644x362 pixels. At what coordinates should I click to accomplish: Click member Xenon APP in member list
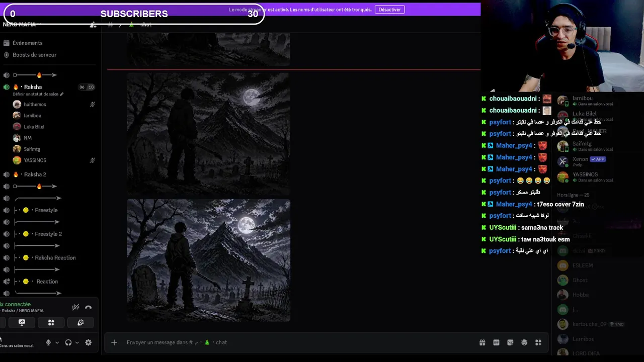click(589, 160)
